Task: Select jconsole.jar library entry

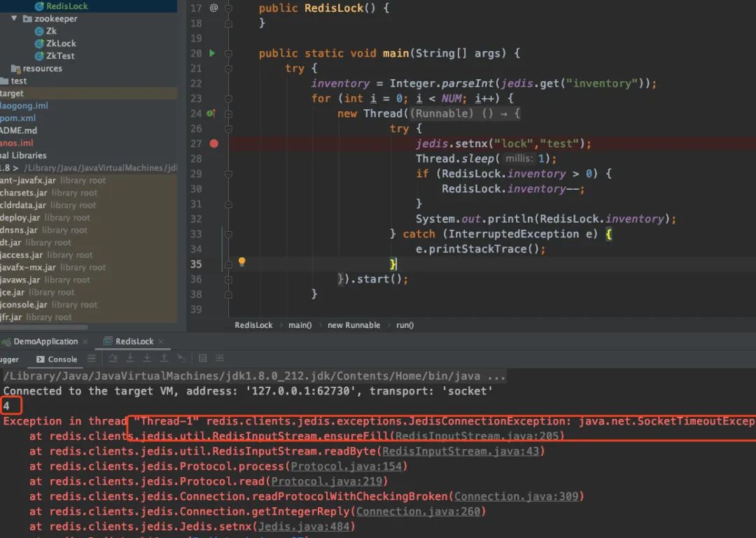Action: [48, 305]
